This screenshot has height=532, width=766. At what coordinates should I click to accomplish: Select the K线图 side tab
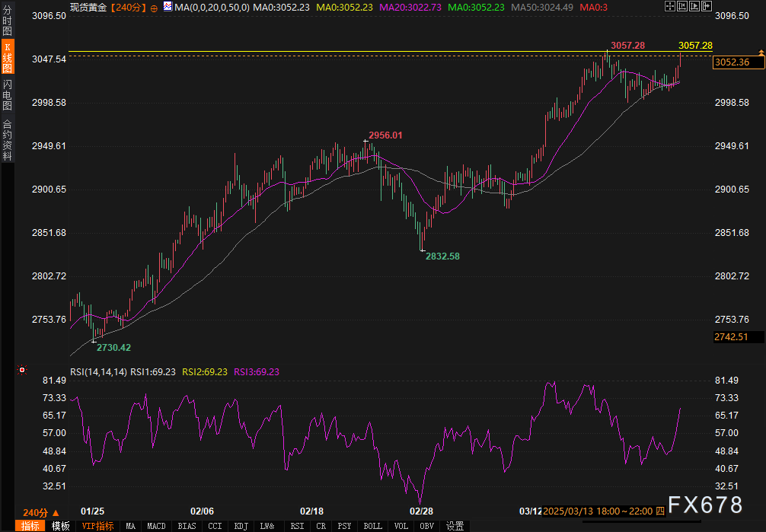click(7, 59)
